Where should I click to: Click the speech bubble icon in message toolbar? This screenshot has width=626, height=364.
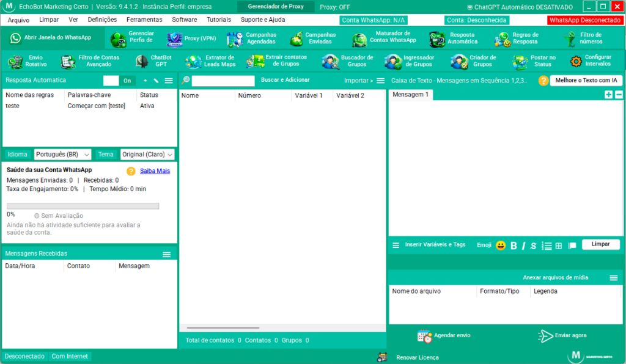572,246
